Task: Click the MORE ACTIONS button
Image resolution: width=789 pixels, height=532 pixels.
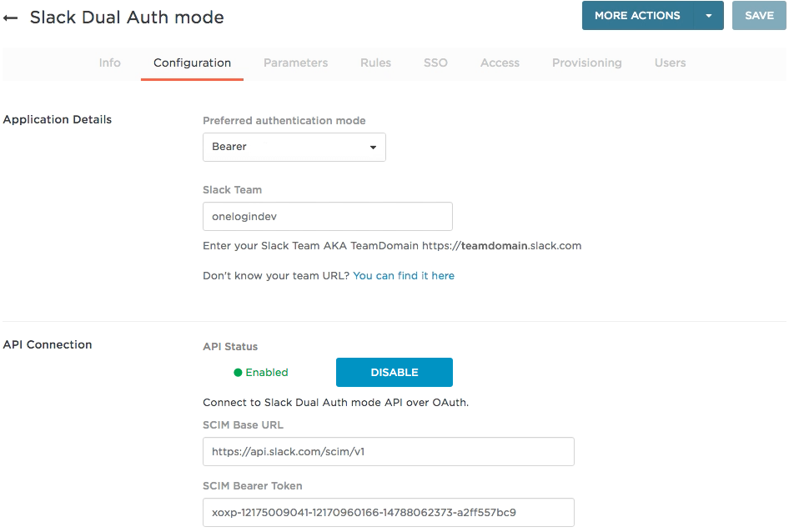Action: [637, 16]
